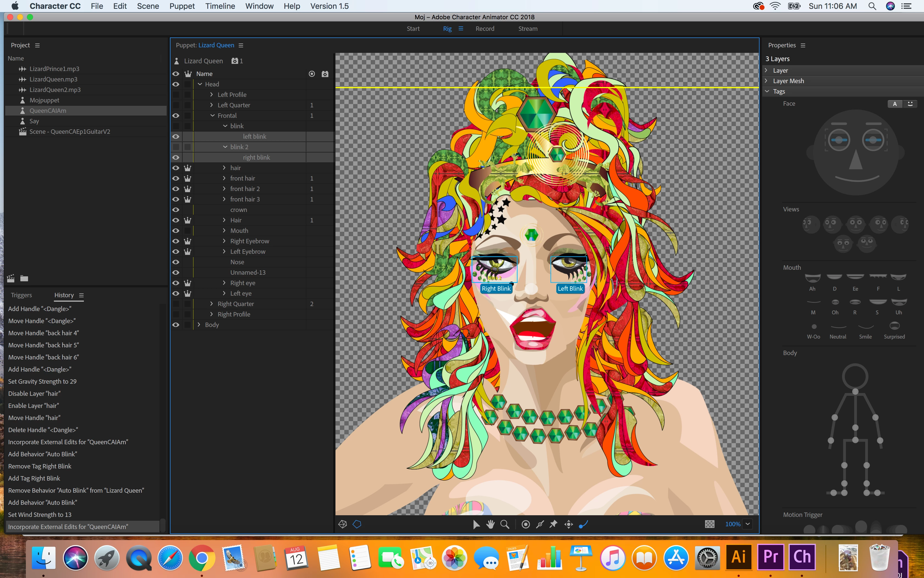The image size is (924, 578).
Task: Toggle visibility of Body layer
Action: click(x=176, y=325)
